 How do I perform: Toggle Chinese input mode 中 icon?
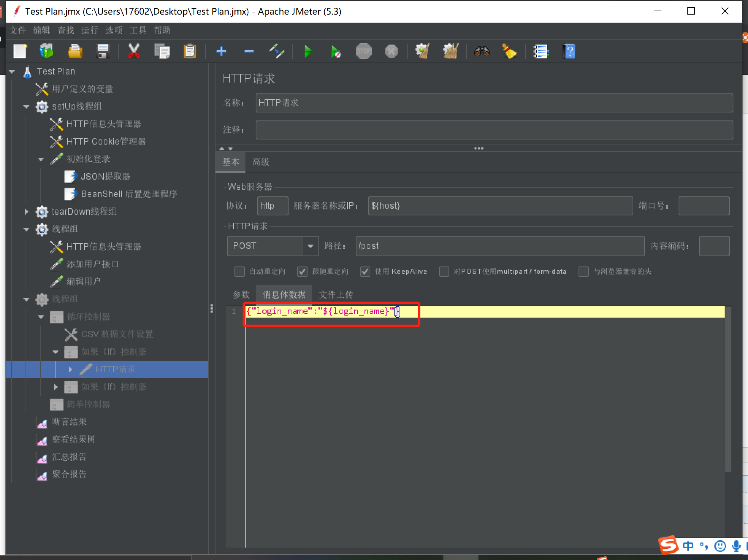tap(688, 546)
